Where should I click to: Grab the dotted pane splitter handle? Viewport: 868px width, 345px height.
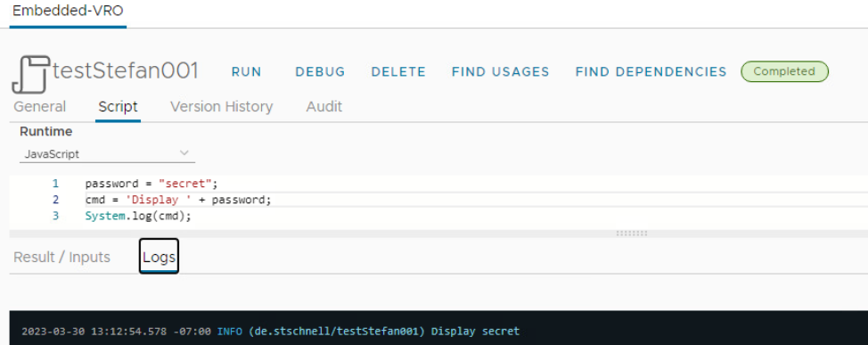pos(632,234)
